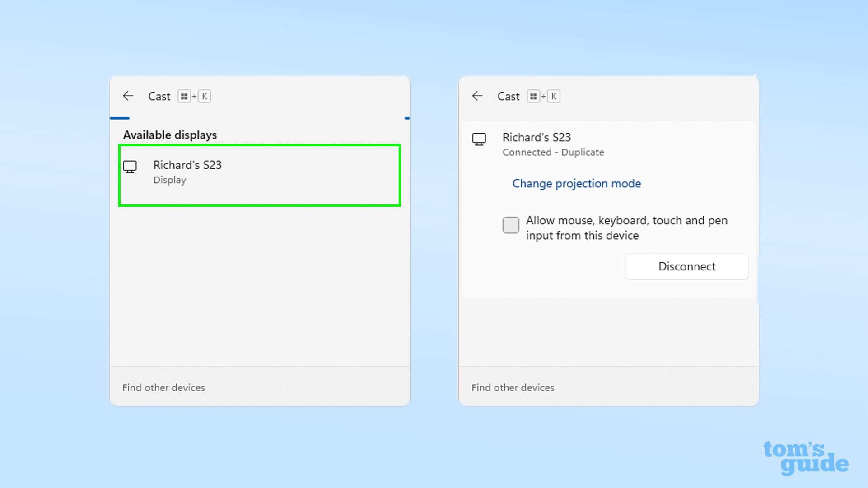The width and height of the screenshot is (868, 488).
Task: Open Change projection mode link
Action: click(577, 183)
